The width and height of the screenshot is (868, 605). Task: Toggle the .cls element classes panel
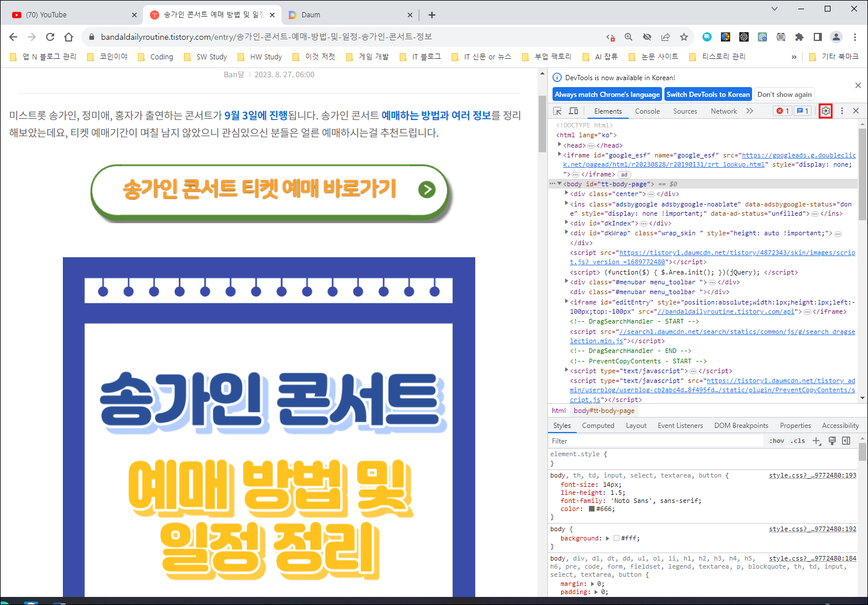pyautogui.click(x=798, y=441)
